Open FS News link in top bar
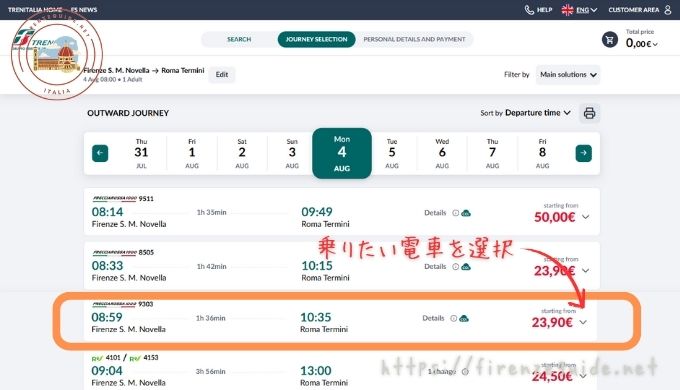 click(84, 10)
